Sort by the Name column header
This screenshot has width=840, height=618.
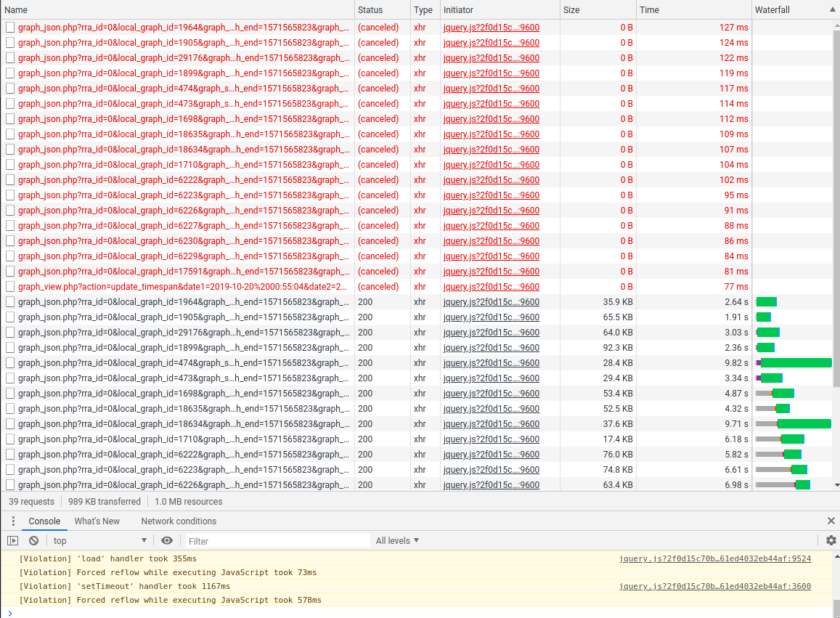(x=177, y=9)
